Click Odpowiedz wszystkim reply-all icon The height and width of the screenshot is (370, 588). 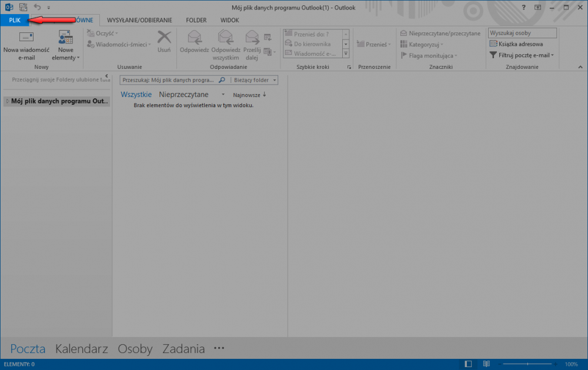click(225, 45)
